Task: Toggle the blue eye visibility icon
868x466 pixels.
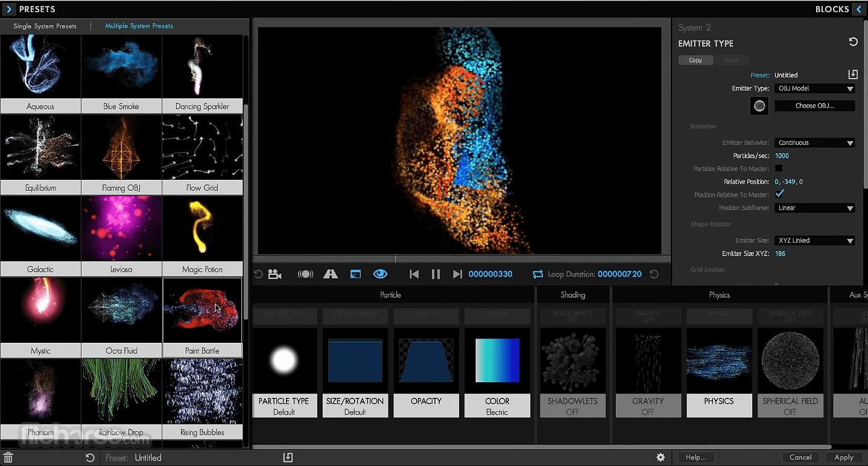Action: click(380, 274)
